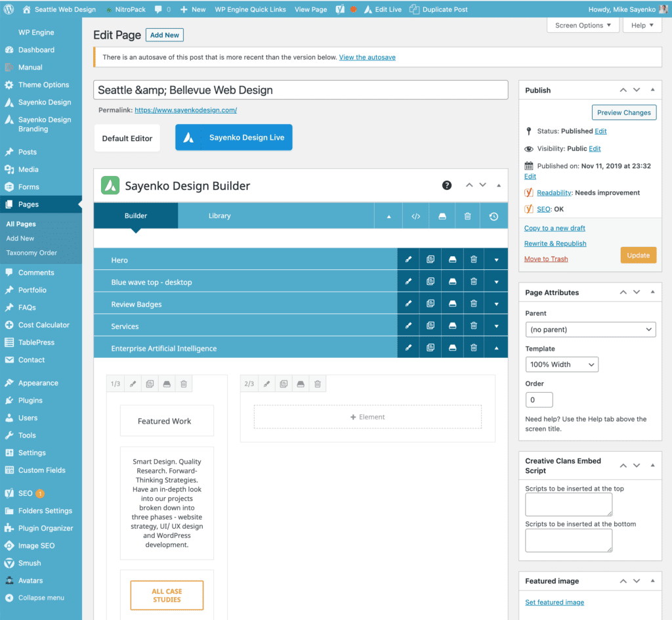Open the code editor in the builder toolbar
Viewport: 672px width, 620px height.
point(416,215)
